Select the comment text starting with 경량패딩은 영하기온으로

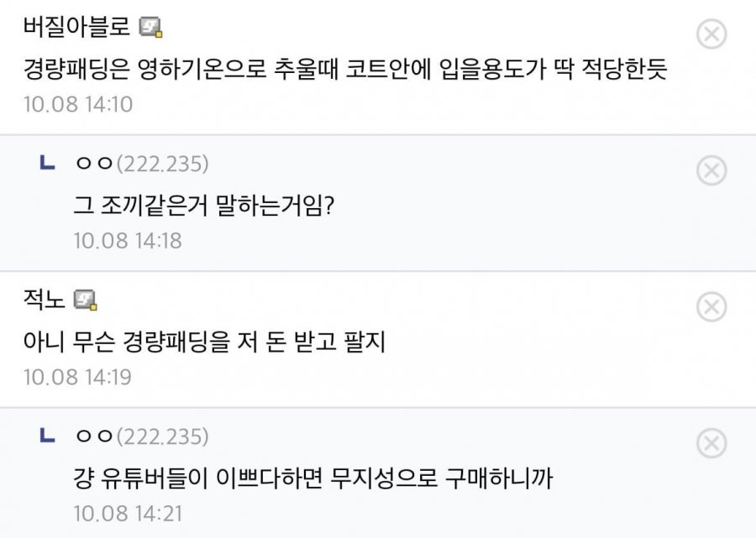pyautogui.click(x=345, y=69)
